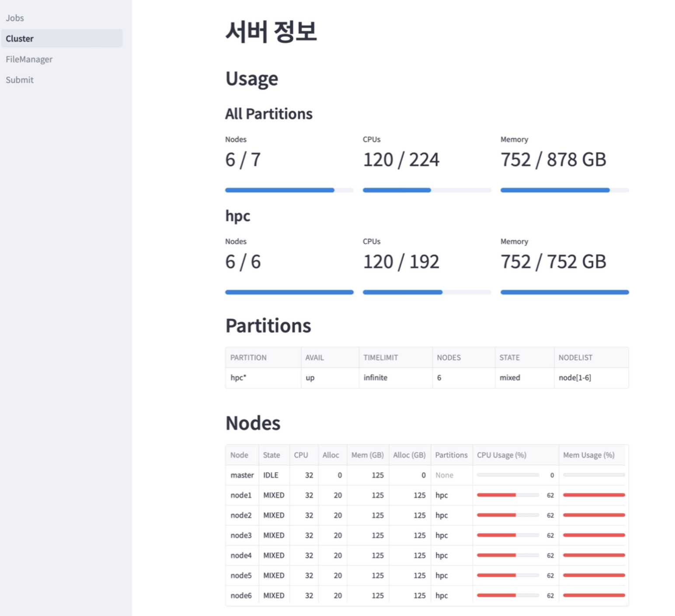Click node6's Mem Usage bar

593,595
